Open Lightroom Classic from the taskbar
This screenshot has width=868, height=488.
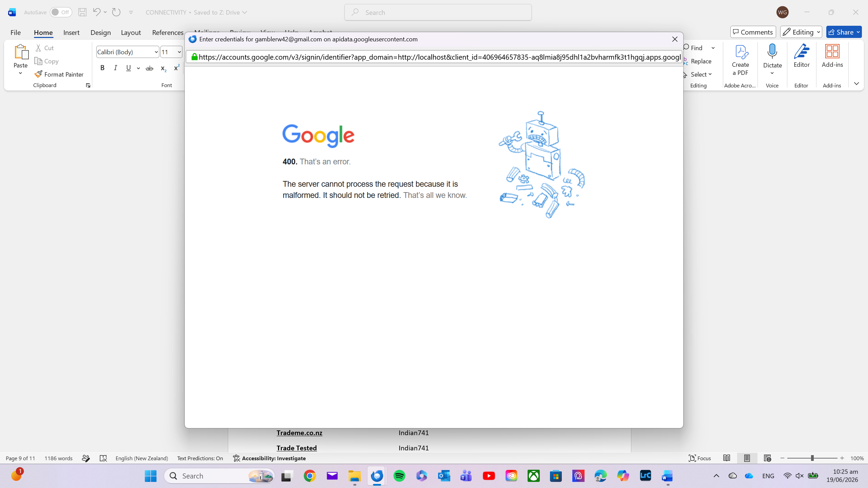[x=646, y=476]
